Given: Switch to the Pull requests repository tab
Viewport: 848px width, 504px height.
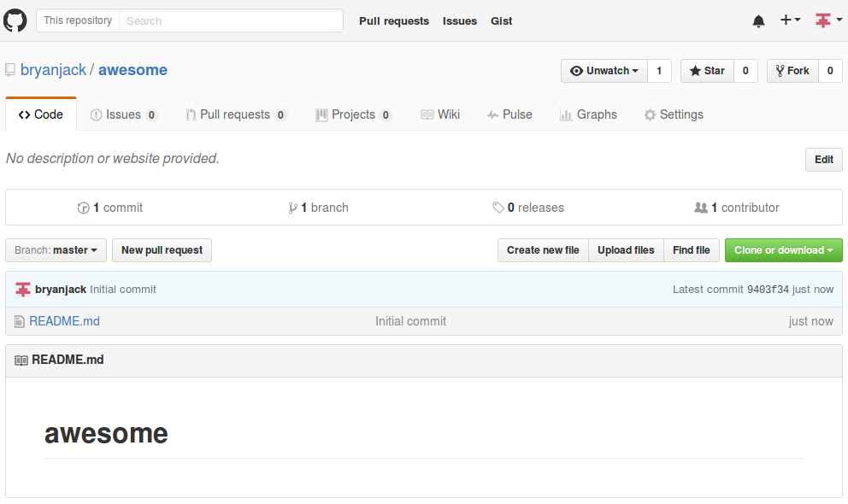Looking at the screenshot, I should tap(236, 114).
